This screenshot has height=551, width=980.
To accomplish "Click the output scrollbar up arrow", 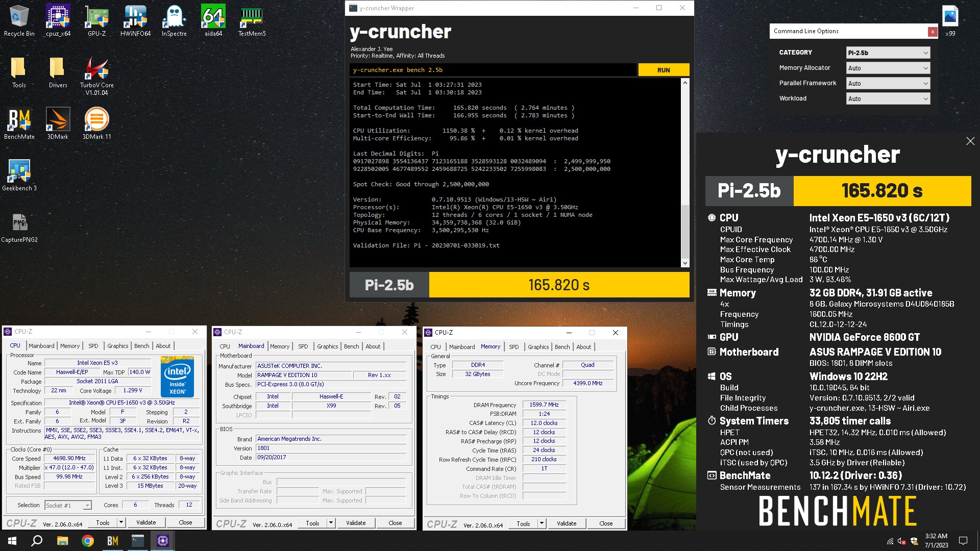I will coord(685,82).
